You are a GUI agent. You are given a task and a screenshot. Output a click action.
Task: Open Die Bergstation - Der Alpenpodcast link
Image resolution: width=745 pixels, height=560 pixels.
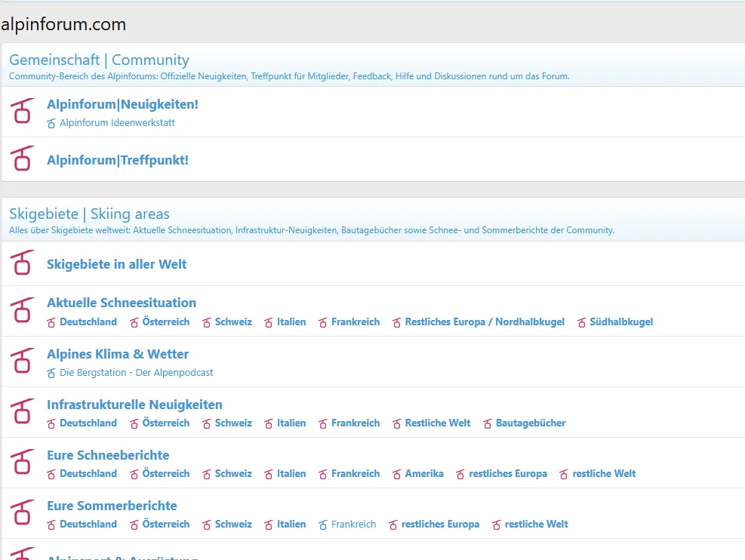[137, 372]
